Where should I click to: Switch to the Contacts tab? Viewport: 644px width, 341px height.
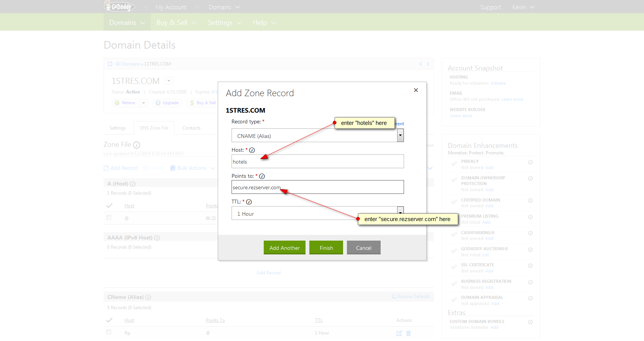coord(191,128)
